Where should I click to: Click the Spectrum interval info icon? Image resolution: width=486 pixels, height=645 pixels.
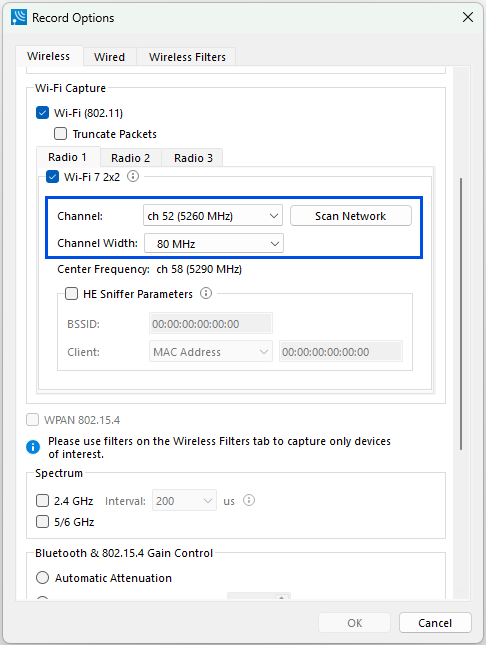click(x=249, y=500)
